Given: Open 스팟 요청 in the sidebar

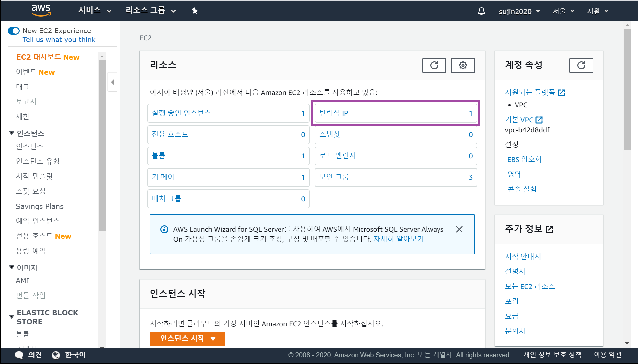Looking at the screenshot, I should [x=31, y=191].
